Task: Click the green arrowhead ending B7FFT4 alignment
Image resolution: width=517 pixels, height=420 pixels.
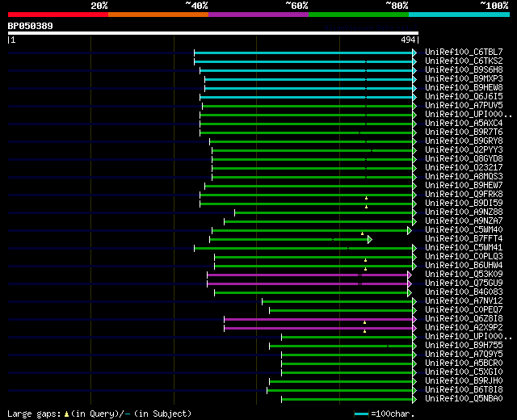Action: click(370, 239)
